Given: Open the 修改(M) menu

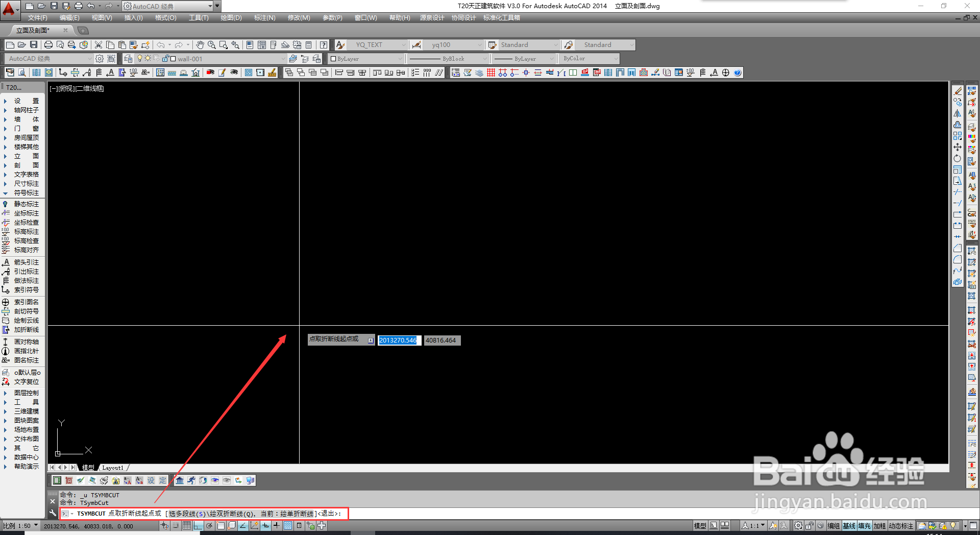Looking at the screenshot, I should pyautogui.click(x=299, y=18).
